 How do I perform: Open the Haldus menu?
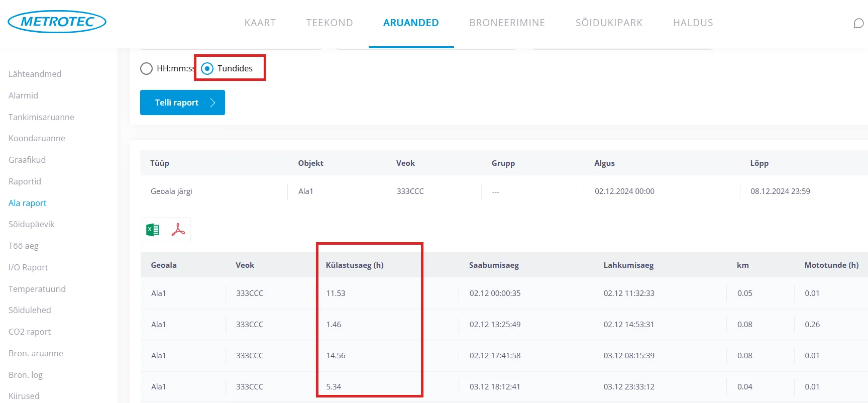693,23
